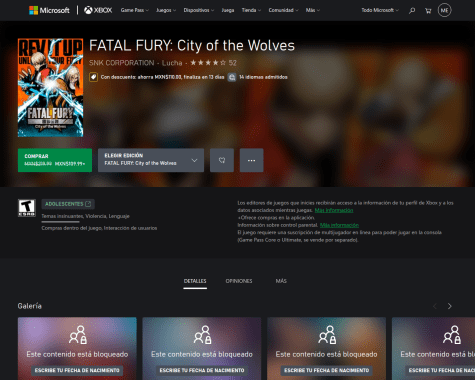Image resolution: width=475 pixels, height=380 pixels.
Task: Click the SNK CORPORATION publisher link
Action: (x=121, y=63)
